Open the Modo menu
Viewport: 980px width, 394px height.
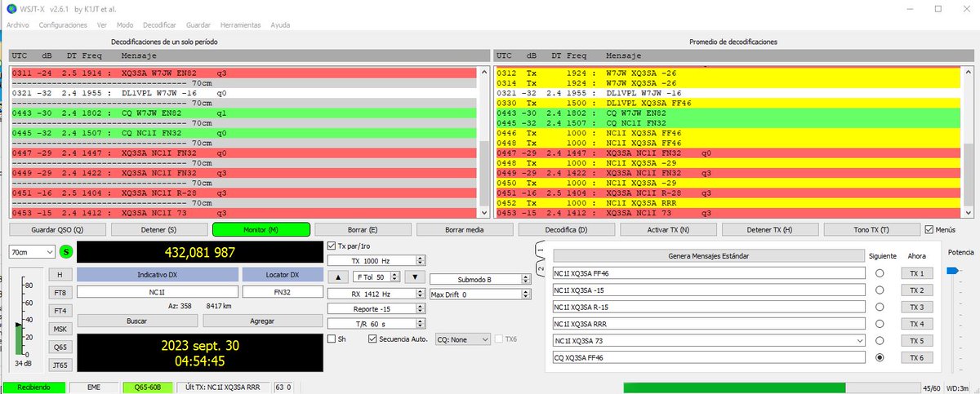click(125, 25)
